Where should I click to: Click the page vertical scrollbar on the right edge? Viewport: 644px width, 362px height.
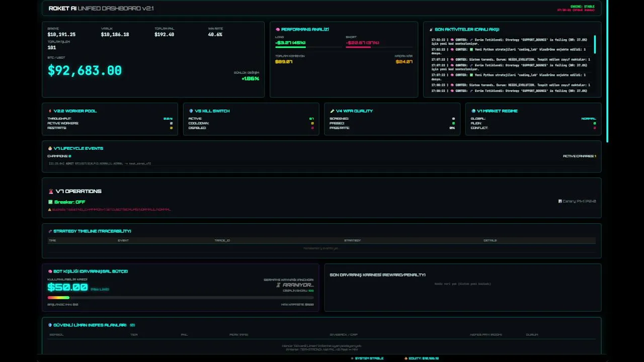pos(607,71)
